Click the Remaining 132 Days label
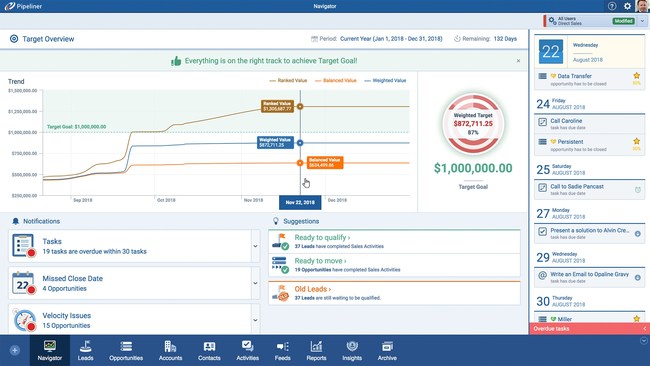This screenshot has height=366, width=650. point(485,39)
